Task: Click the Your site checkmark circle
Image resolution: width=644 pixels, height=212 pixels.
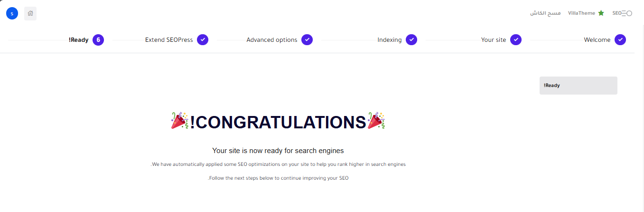Action: pyautogui.click(x=516, y=40)
